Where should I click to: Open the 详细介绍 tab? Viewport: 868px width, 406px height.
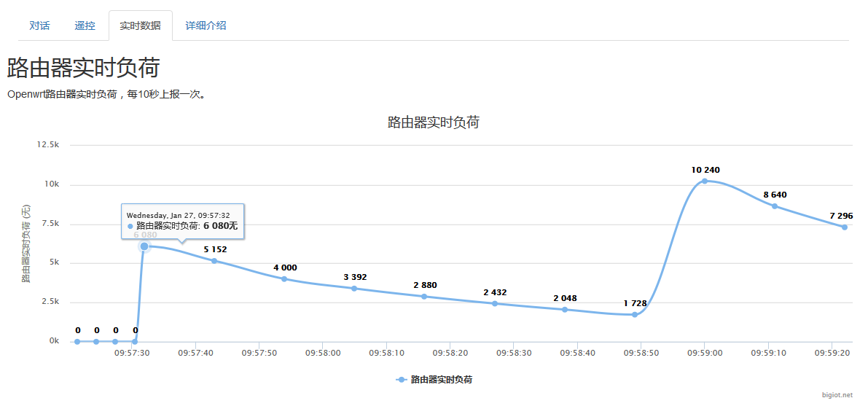tap(206, 26)
